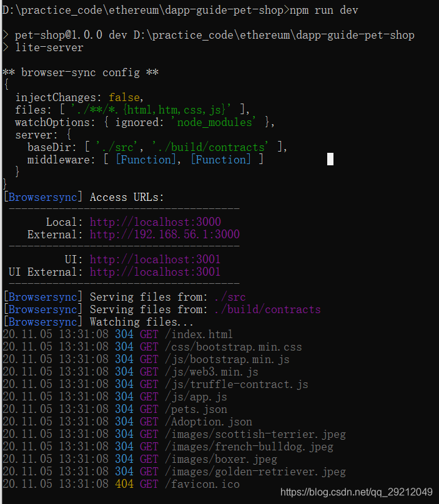Click the 'watchOptions:' key
This screenshot has height=504, width=439.
55,122
